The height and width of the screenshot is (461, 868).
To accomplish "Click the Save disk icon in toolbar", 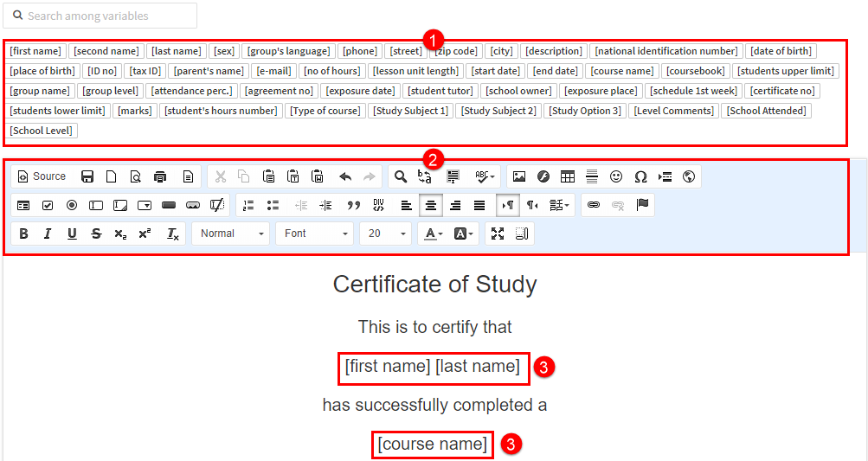I will 87,176.
